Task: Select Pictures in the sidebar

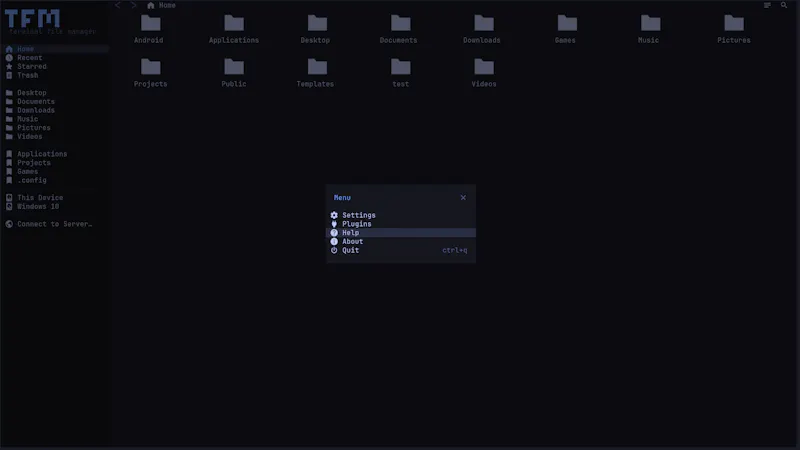Action: coord(55,128)
